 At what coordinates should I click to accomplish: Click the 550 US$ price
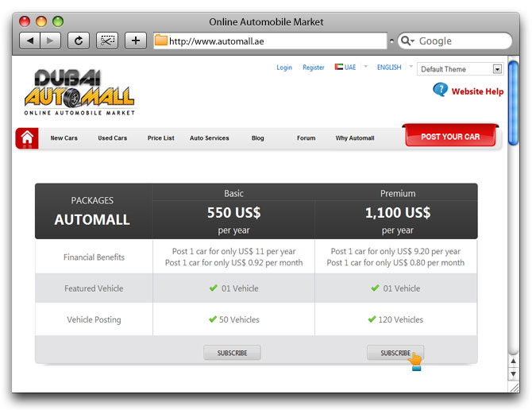[x=233, y=213]
